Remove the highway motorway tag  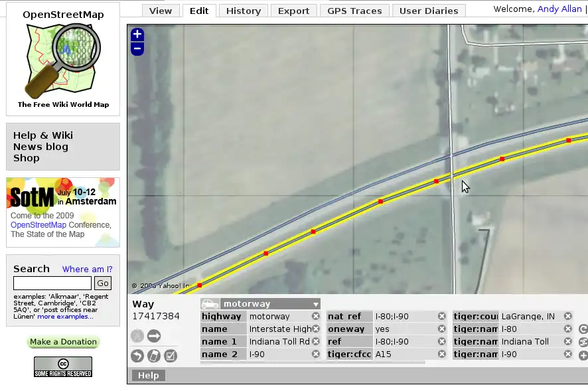(x=316, y=317)
